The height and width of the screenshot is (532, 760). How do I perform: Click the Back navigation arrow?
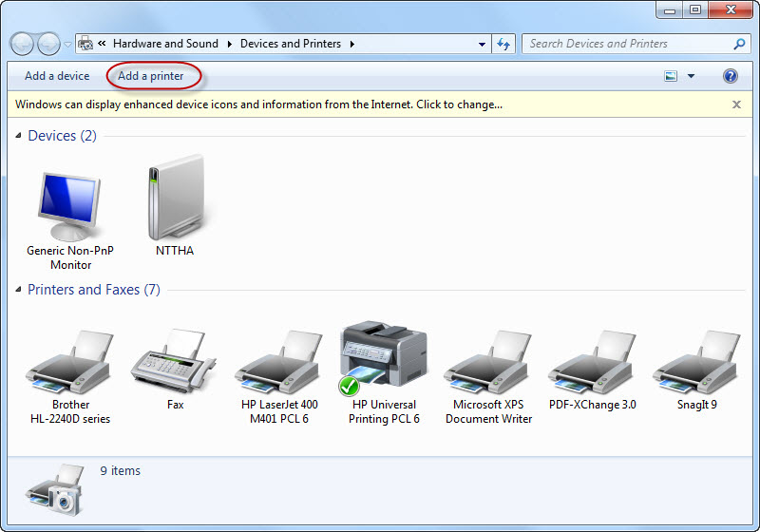point(22,45)
